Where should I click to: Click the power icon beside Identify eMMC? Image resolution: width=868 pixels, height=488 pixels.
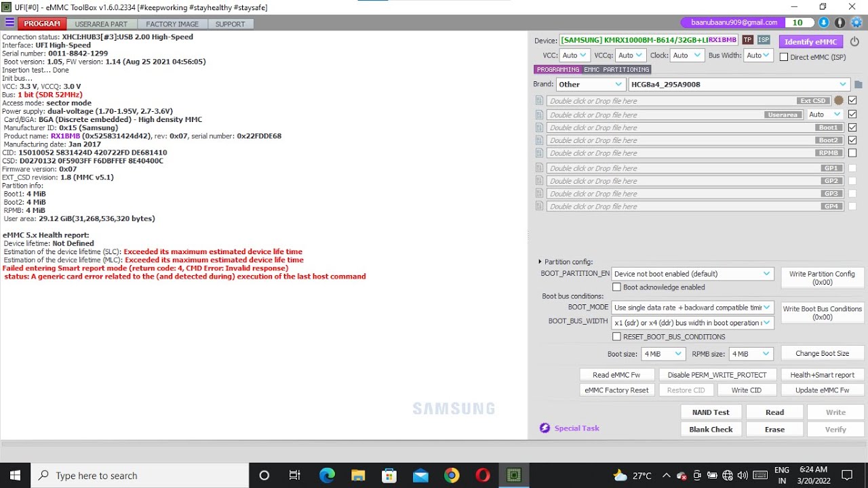[854, 41]
